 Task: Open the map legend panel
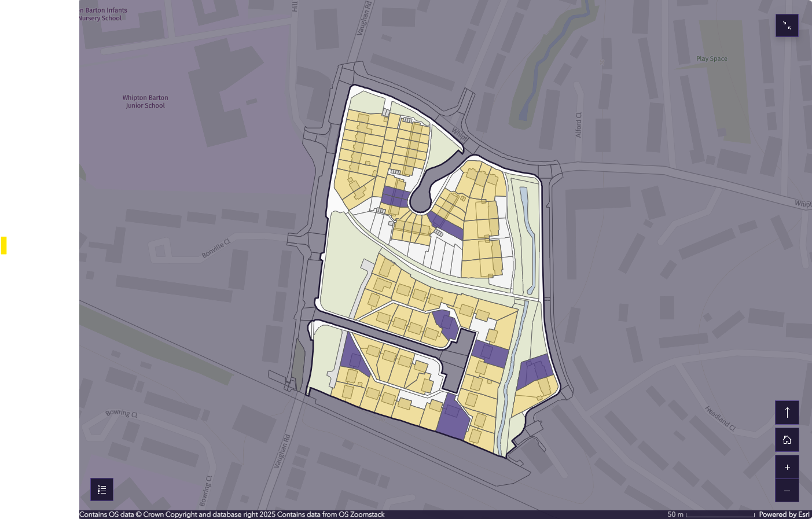tap(102, 489)
